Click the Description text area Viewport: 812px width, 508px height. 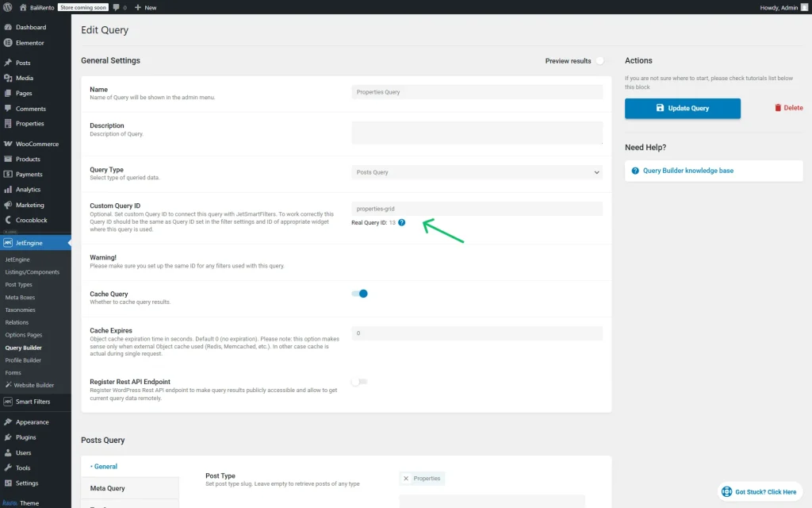point(477,133)
